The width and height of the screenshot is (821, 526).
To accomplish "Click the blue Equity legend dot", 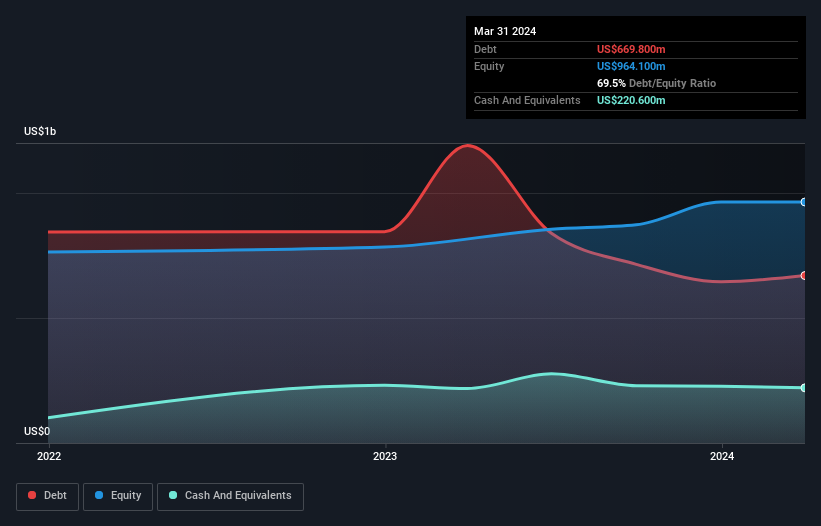I will click(x=99, y=495).
